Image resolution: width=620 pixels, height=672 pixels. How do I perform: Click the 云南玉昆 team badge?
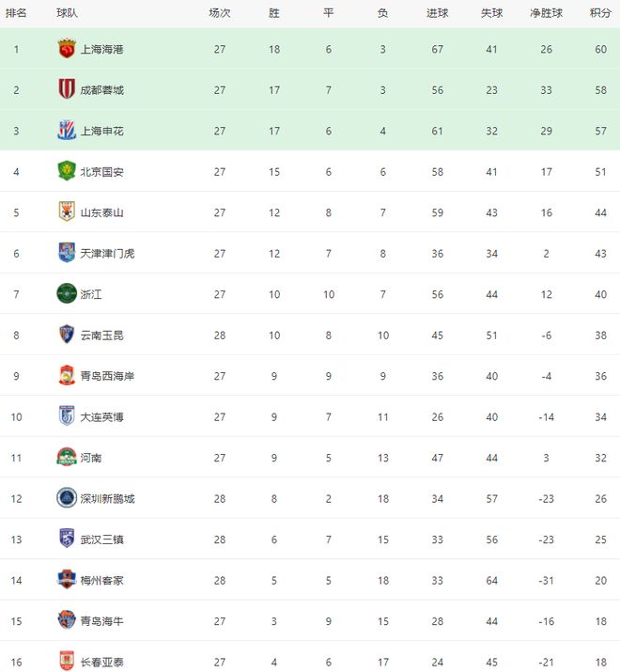66,335
